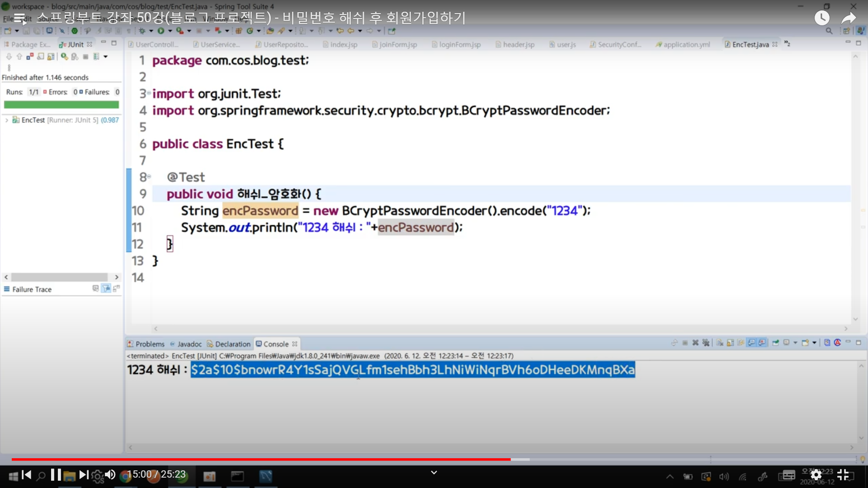
Task: Open the Package Explorer tab
Action: click(x=27, y=44)
